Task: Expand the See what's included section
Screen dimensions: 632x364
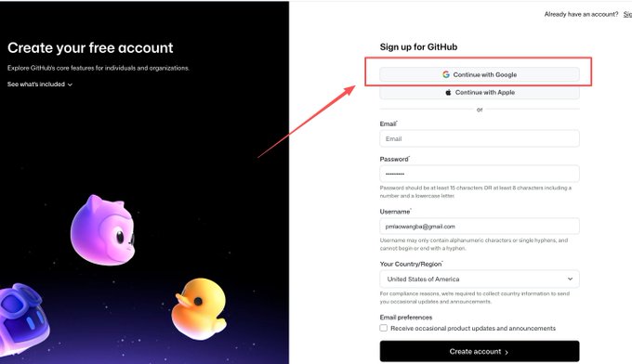Action: click(40, 84)
